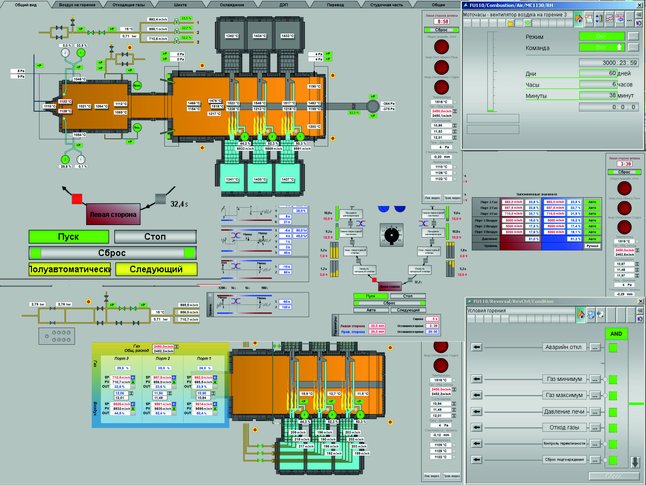
Task: Click the yellow folder icon in the Combustion window
Action: point(510,23)
